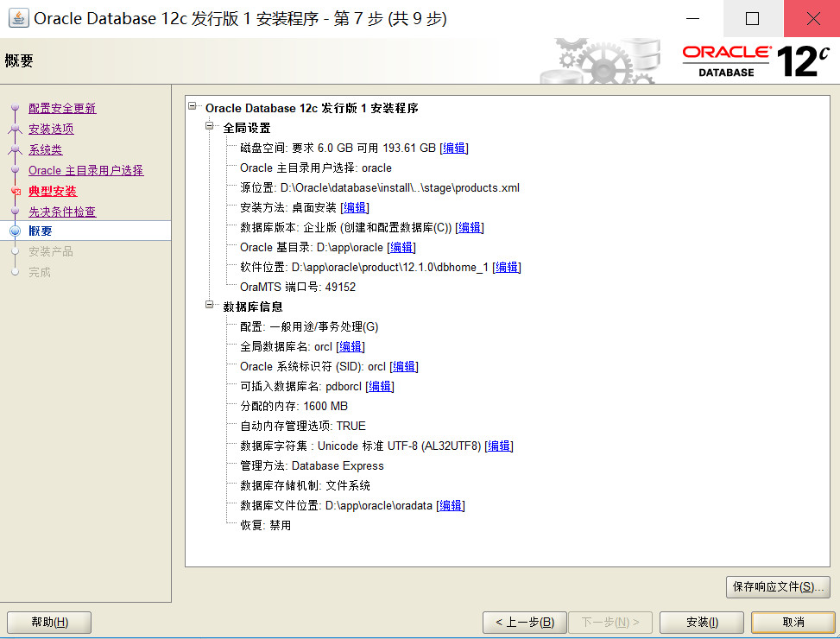840x639 pixels.
Task: Select the 分配的内存 1600 MB row
Action: (x=294, y=406)
